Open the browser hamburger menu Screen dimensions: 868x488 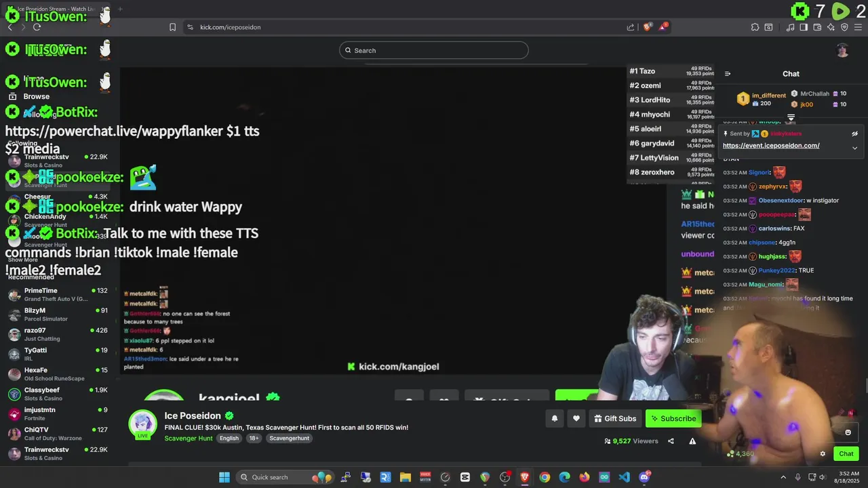(858, 27)
